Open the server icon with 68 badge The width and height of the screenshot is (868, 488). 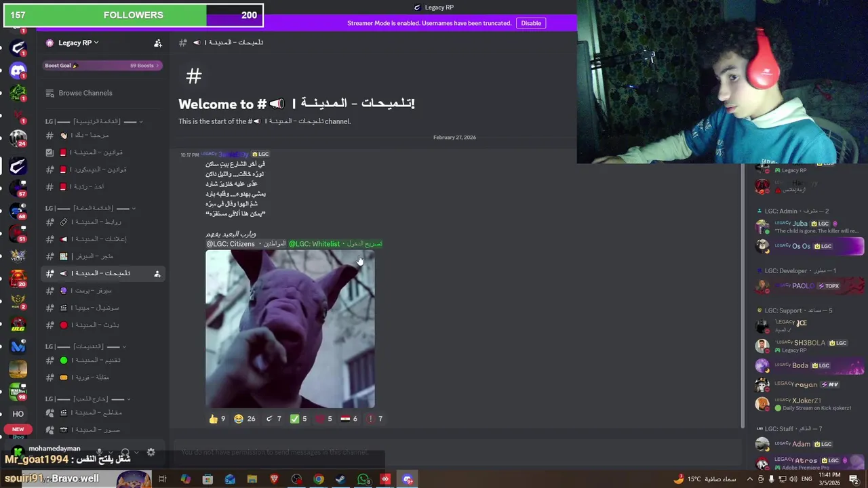pyautogui.click(x=18, y=211)
